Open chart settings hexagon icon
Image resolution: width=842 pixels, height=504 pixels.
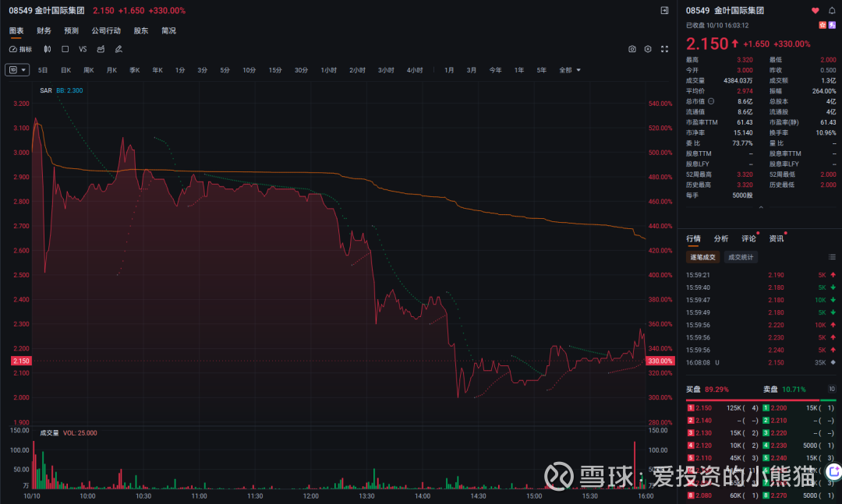(648, 49)
